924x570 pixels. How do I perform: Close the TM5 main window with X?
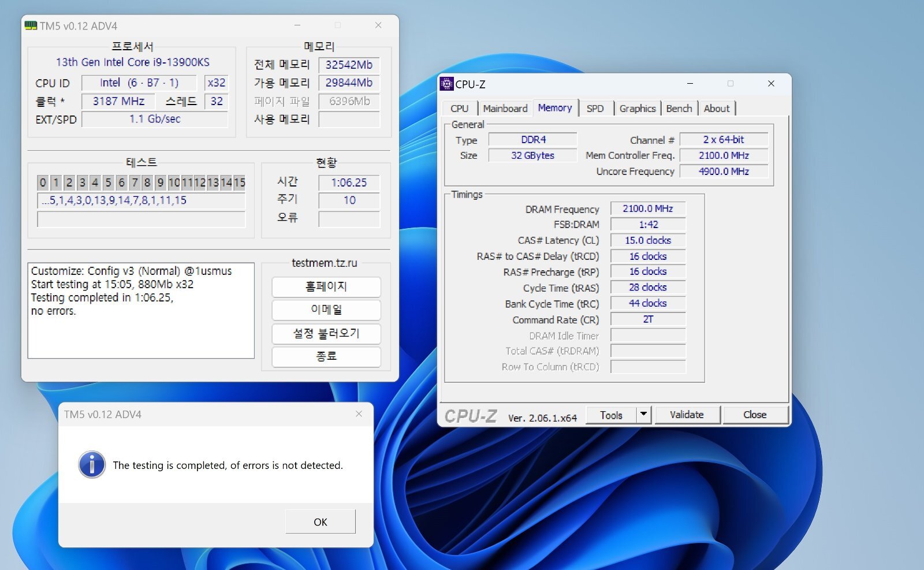378,25
